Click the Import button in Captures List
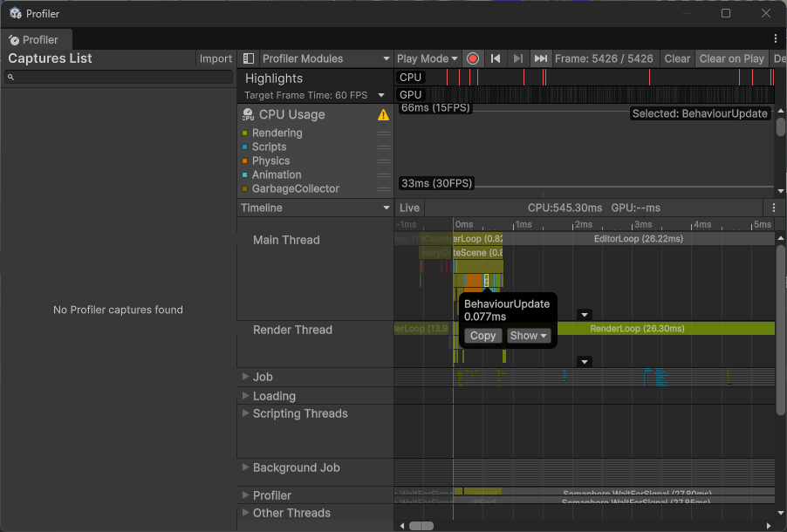Viewport: 787px width, 532px height. [216, 58]
